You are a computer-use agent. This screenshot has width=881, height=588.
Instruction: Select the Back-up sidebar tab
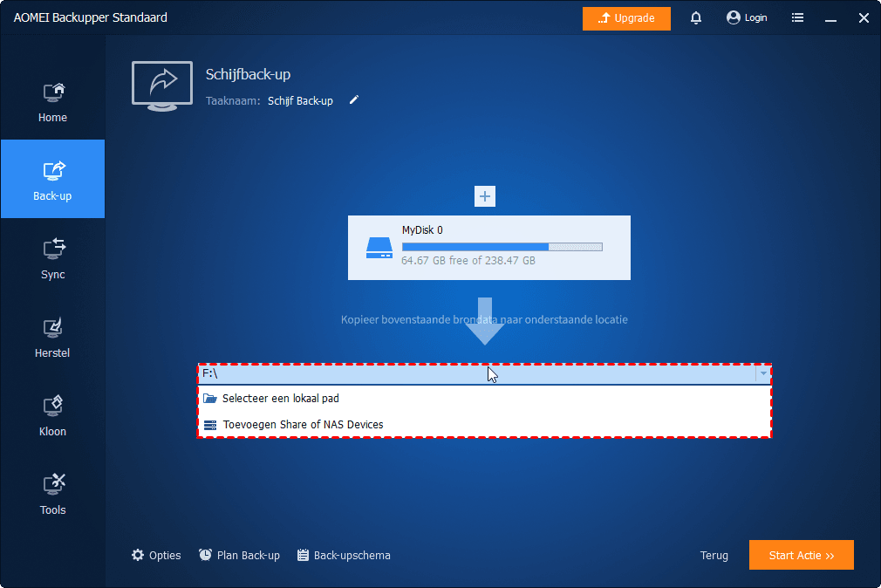click(x=53, y=180)
